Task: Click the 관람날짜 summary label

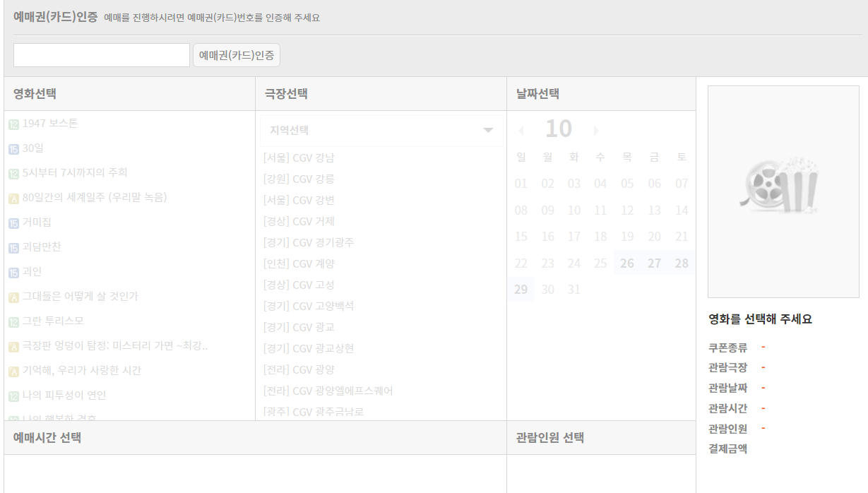Action: [728, 388]
